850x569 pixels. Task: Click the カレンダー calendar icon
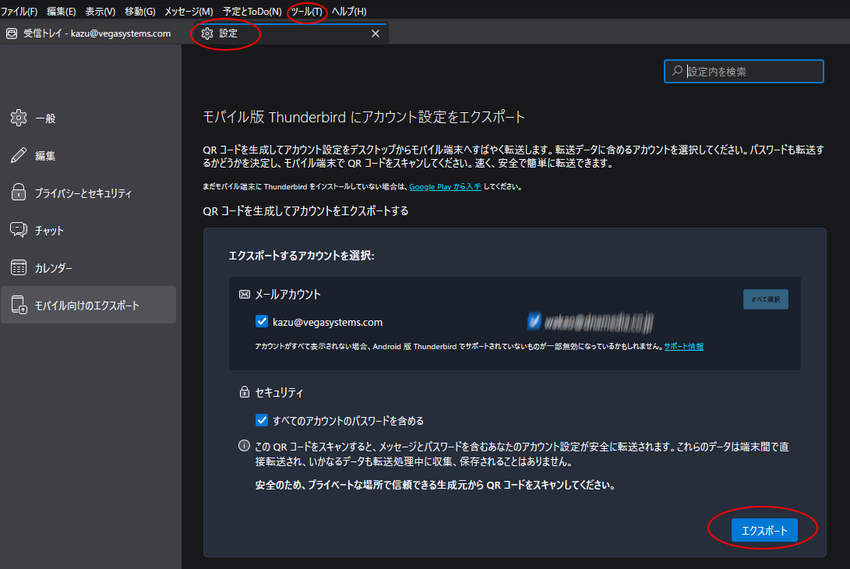(18, 267)
